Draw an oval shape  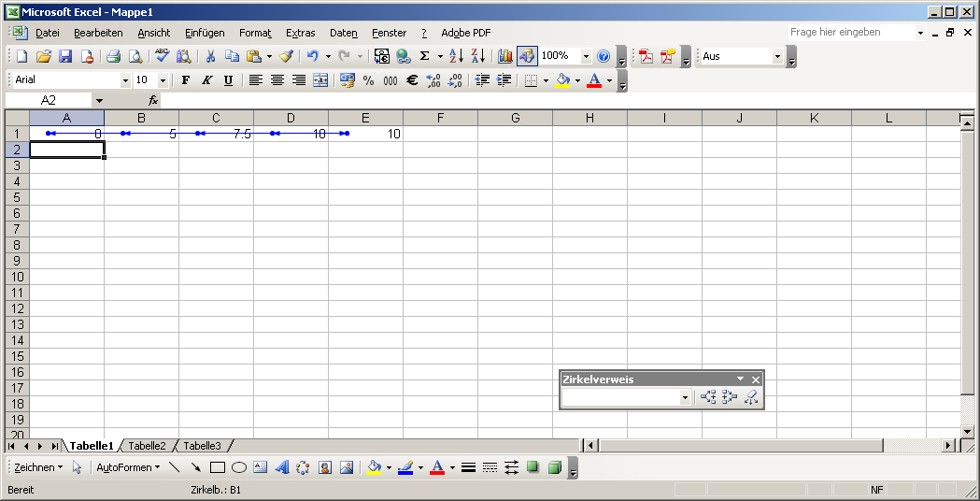(x=239, y=467)
